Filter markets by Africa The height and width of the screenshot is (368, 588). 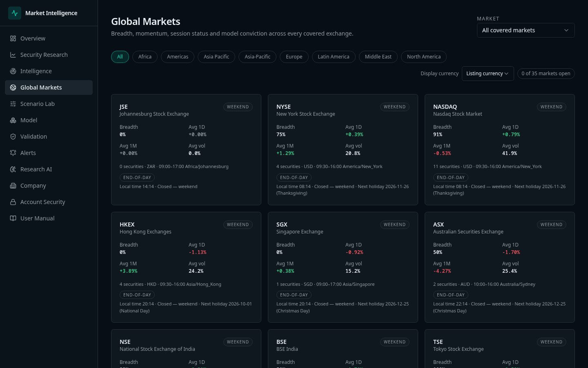145,57
